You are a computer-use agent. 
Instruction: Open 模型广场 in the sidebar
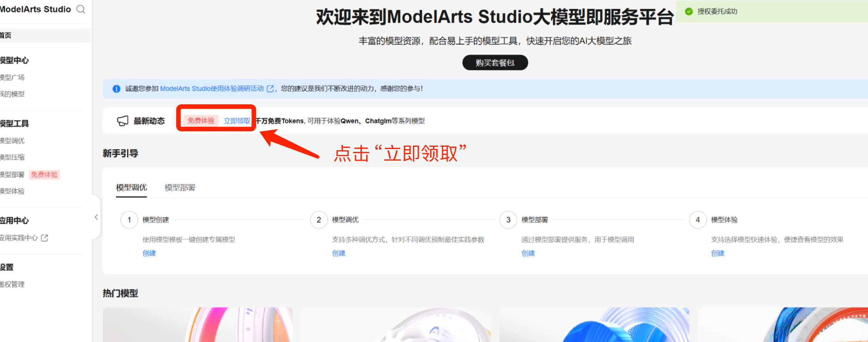pos(12,78)
